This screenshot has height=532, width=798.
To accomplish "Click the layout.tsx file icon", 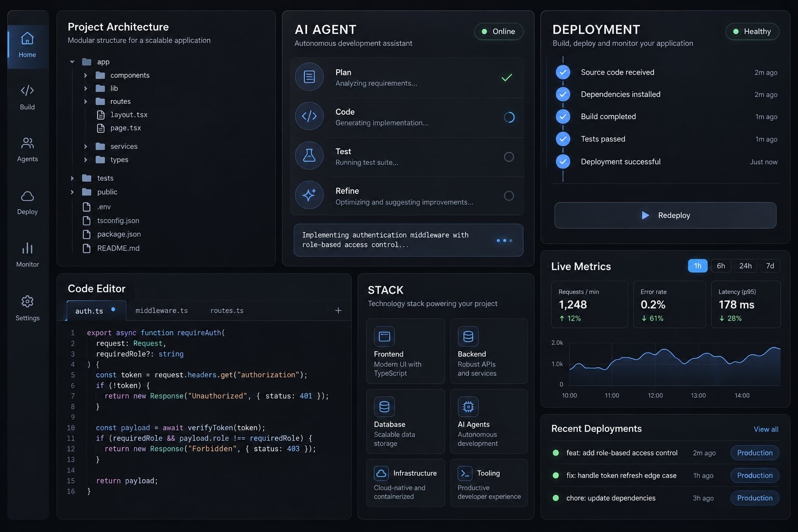I will (x=101, y=115).
